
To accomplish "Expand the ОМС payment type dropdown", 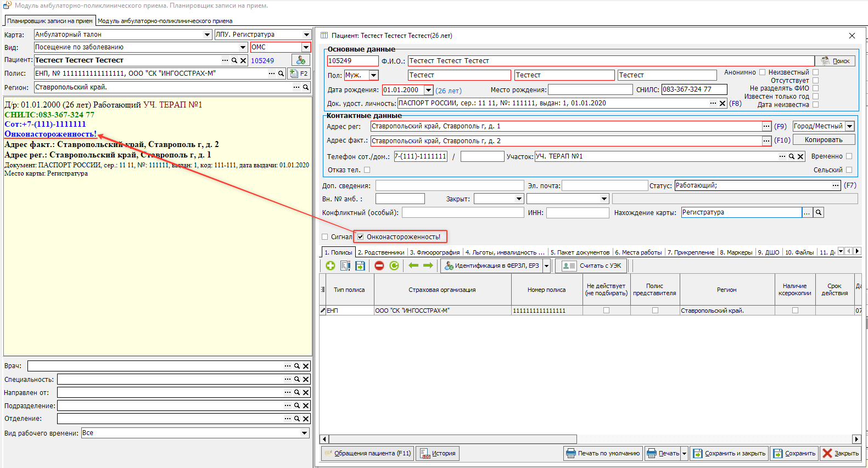I will click(306, 47).
